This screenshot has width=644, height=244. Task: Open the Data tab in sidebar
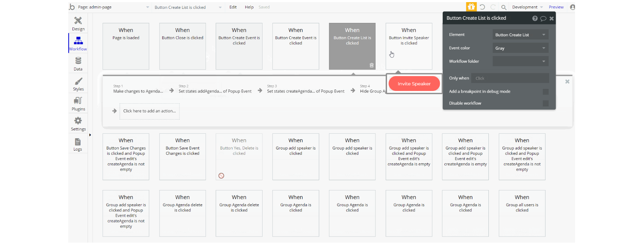pyautogui.click(x=78, y=64)
